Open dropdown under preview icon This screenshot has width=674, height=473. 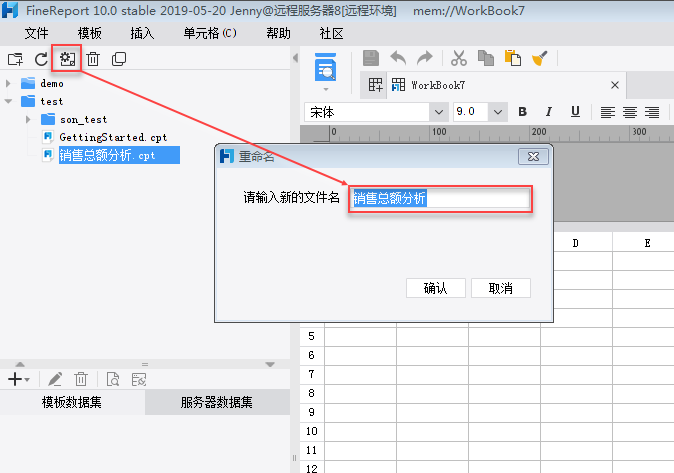click(x=326, y=89)
